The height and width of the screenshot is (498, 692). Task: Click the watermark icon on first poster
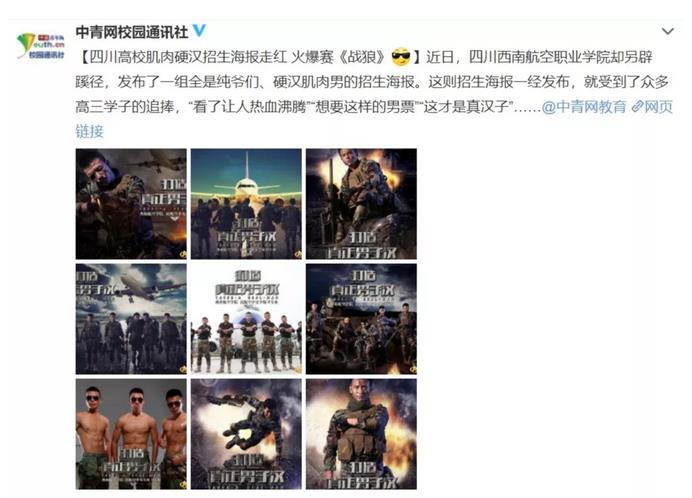coord(182,255)
